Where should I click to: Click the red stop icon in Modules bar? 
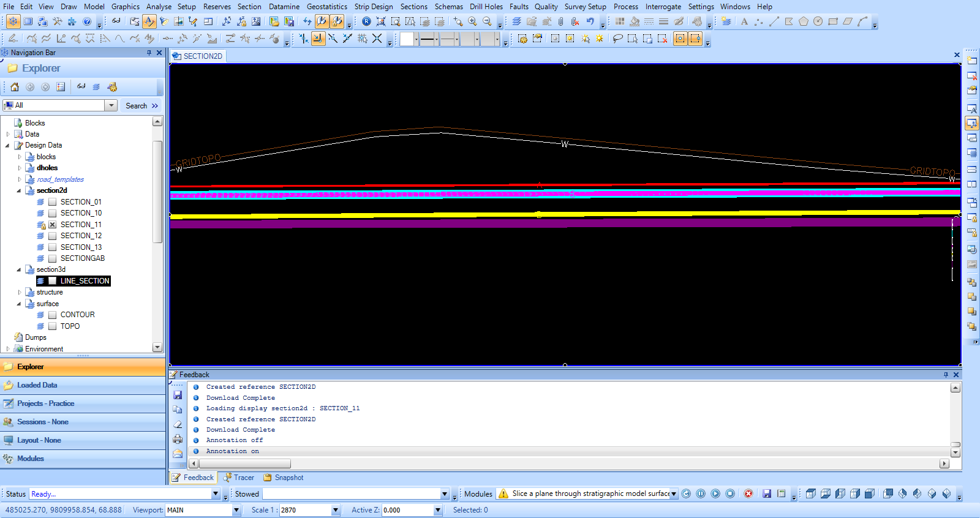pyautogui.click(x=748, y=494)
